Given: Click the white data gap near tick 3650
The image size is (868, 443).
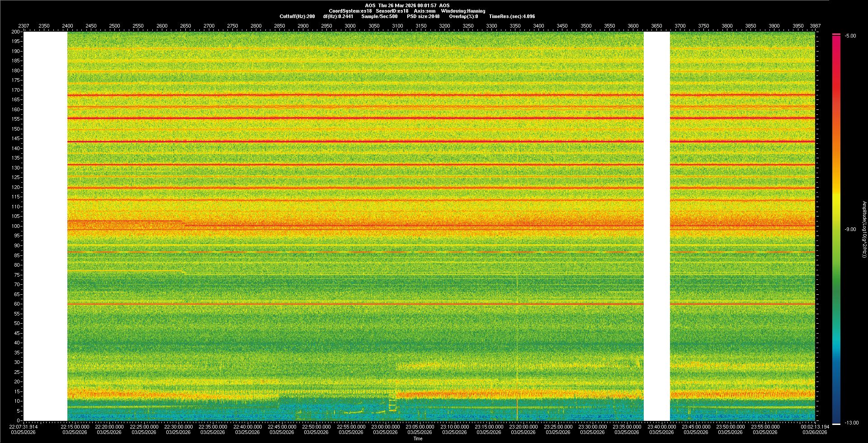Looking at the screenshot, I should pos(656,226).
